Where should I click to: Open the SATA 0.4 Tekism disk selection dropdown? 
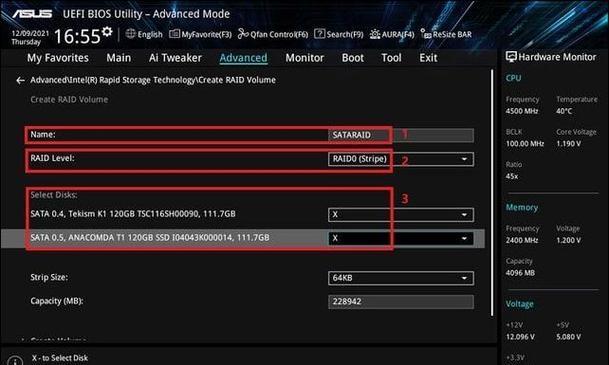pos(401,215)
